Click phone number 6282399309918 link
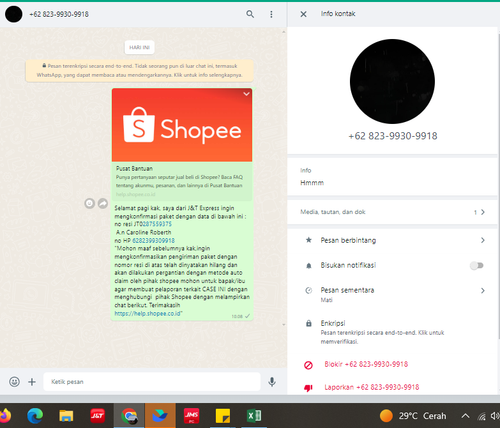500x428 pixels. tap(153, 240)
